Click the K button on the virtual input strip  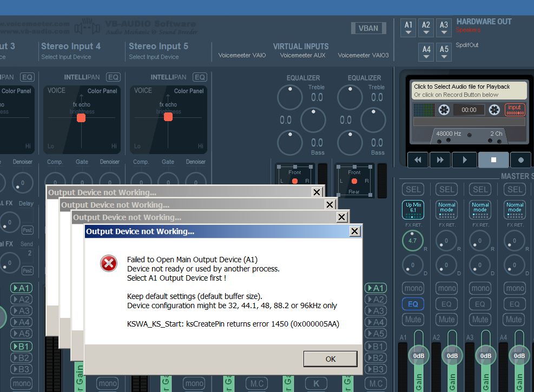point(316,384)
